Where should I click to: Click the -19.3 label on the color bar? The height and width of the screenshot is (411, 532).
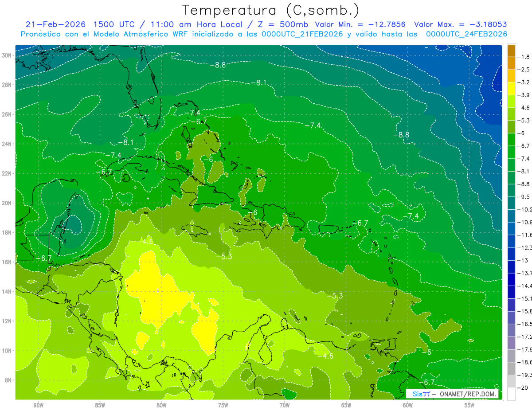(x=525, y=375)
